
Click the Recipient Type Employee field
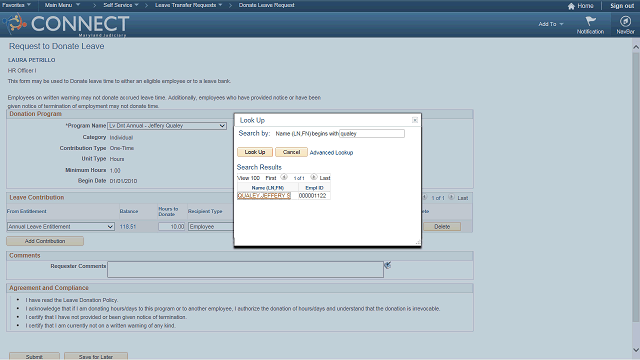(211, 227)
